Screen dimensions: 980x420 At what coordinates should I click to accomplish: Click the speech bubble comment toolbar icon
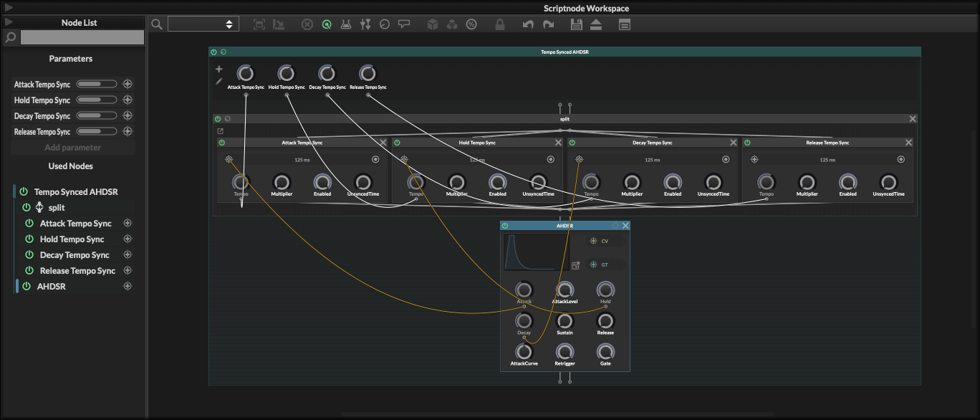[x=404, y=24]
